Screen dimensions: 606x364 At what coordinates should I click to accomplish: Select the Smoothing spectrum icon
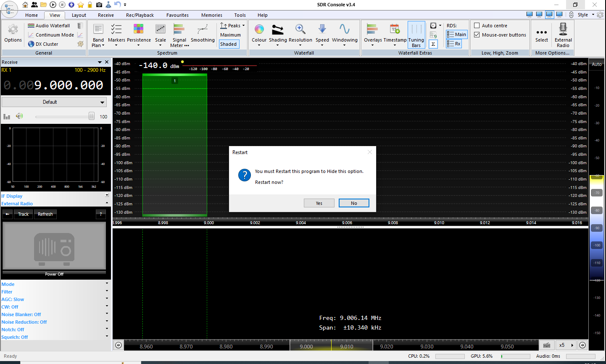[x=203, y=30]
